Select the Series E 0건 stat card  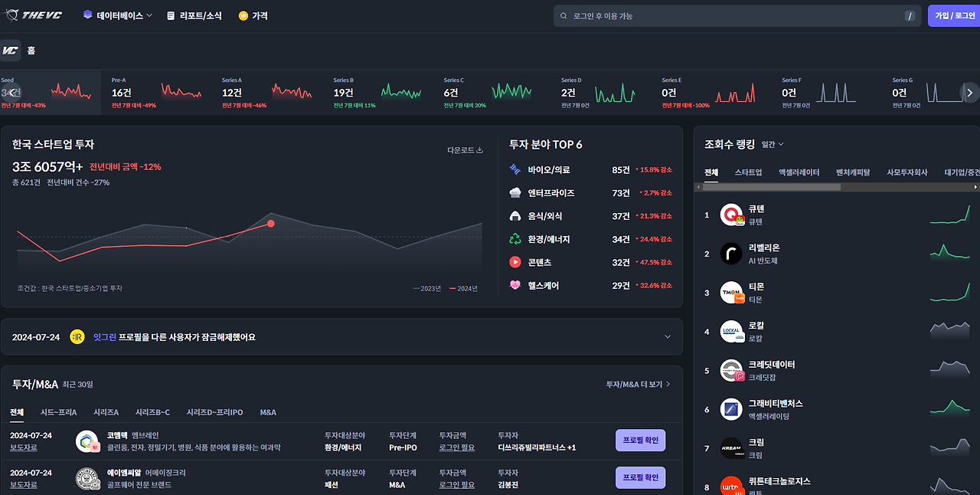[710, 92]
